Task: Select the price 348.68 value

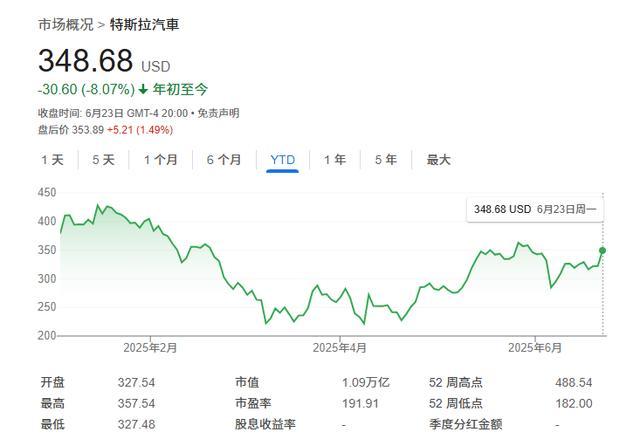Action: [85, 60]
